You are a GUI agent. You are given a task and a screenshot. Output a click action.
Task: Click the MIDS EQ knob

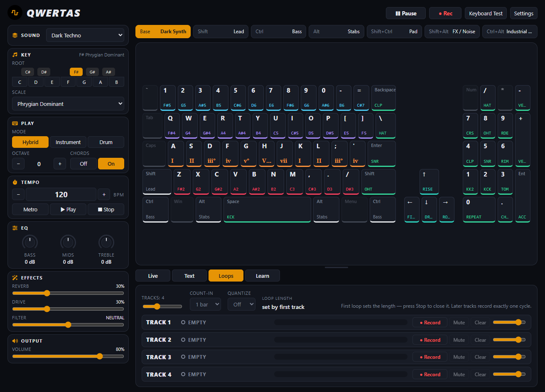[x=68, y=242]
